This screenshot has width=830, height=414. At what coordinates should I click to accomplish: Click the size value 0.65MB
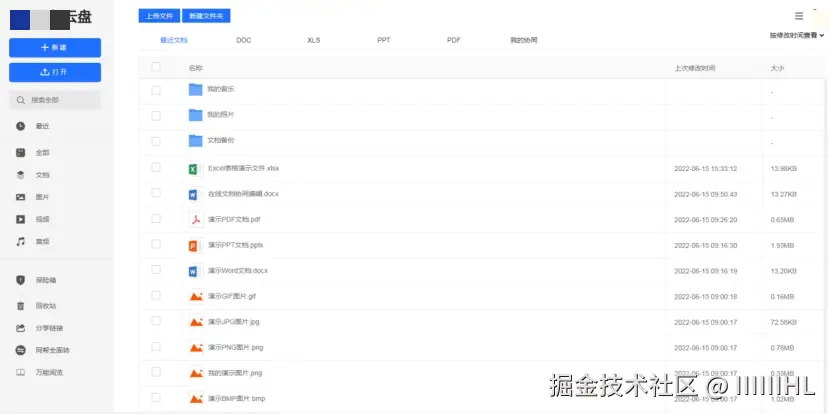782,220
